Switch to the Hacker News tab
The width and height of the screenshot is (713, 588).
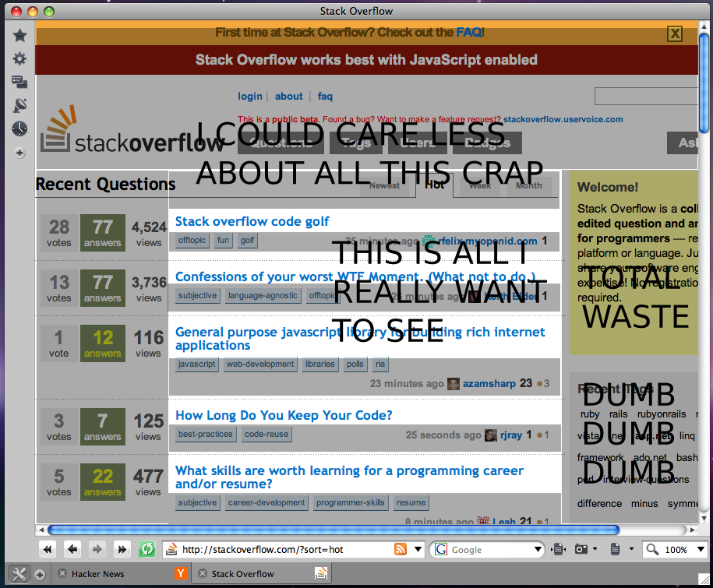[121, 574]
